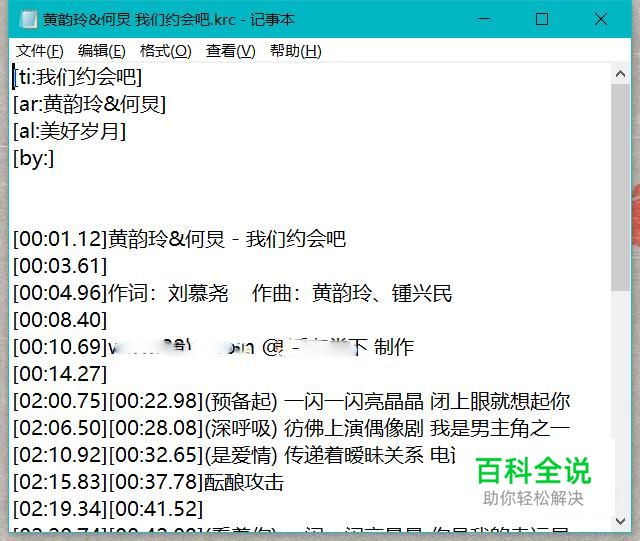Open the 文件(F) menu

[x=40, y=51]
